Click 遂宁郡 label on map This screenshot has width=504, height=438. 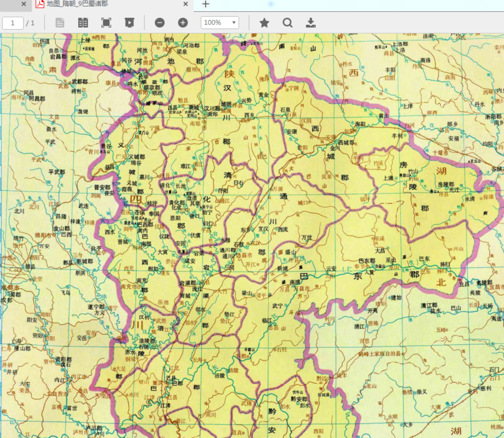tap(96, 307)
